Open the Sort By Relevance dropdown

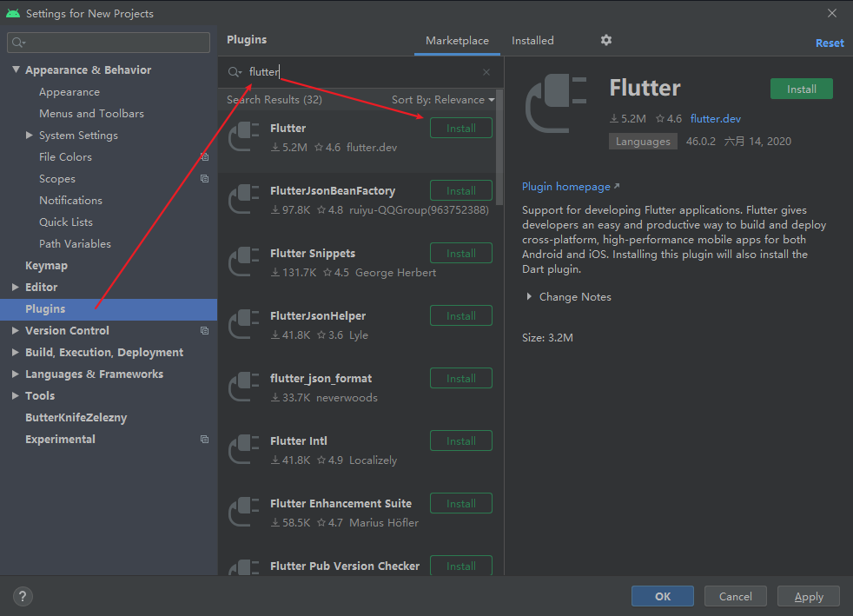[443, 100]
